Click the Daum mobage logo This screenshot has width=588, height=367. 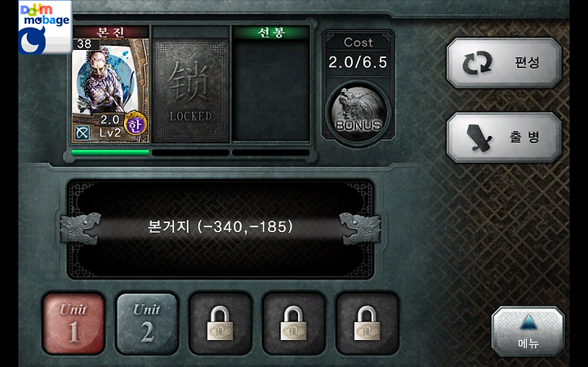[x=45, y=28]
